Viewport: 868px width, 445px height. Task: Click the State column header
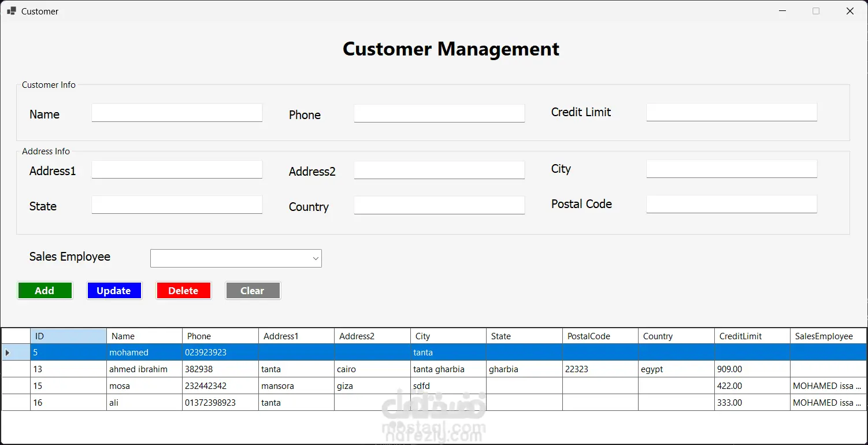pyautogui.click(x=524, y=336)
